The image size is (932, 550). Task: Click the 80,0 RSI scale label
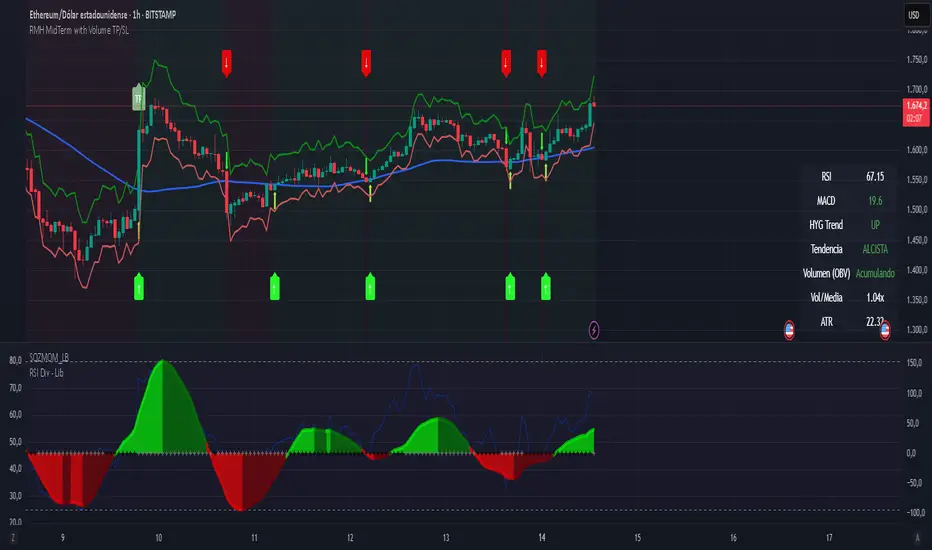[15, 360]
